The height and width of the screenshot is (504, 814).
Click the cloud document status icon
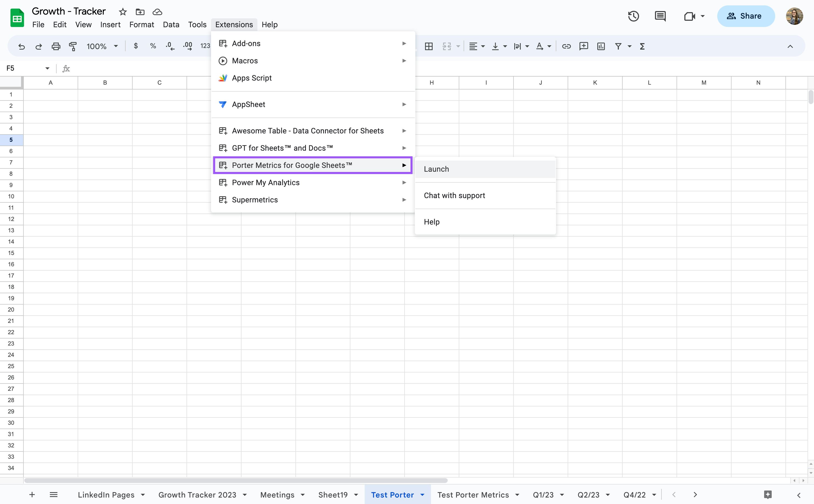(157, 12)
